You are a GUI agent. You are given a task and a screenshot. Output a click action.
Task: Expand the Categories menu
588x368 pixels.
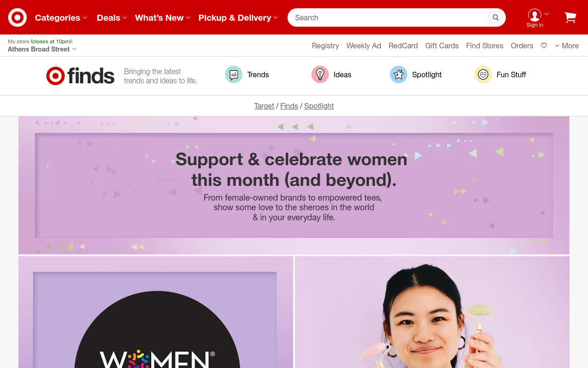pos(61,17)
